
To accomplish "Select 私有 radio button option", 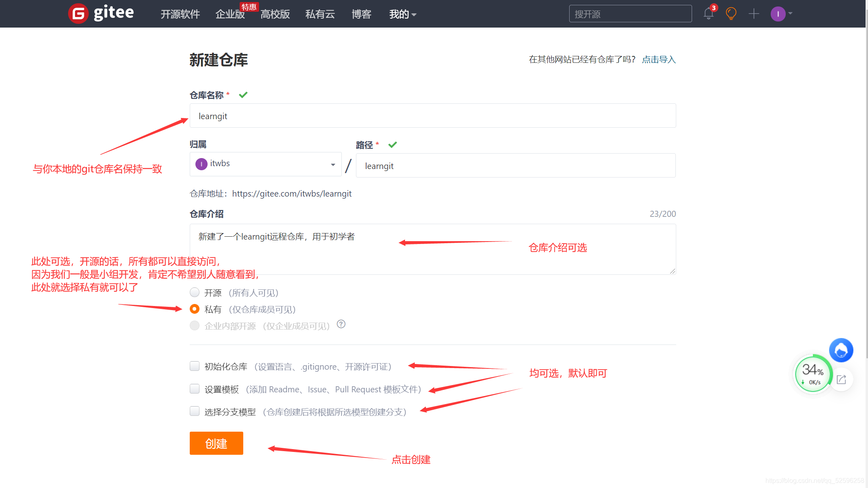I will click(x=194, y=309).
